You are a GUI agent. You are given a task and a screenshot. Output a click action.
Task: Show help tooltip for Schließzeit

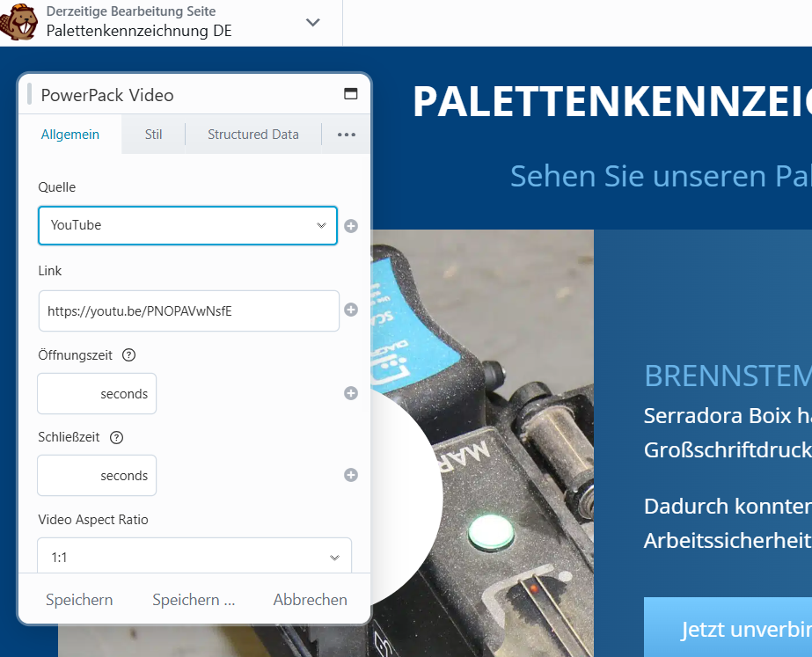(x=116, y=437)
